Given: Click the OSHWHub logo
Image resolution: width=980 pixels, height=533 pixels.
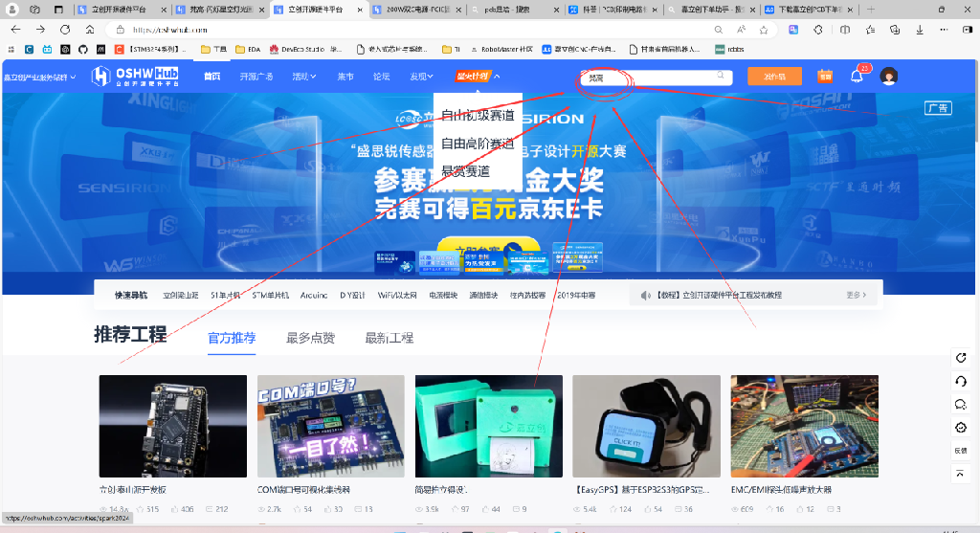Looking at the screenshot, I should [135, 77].
